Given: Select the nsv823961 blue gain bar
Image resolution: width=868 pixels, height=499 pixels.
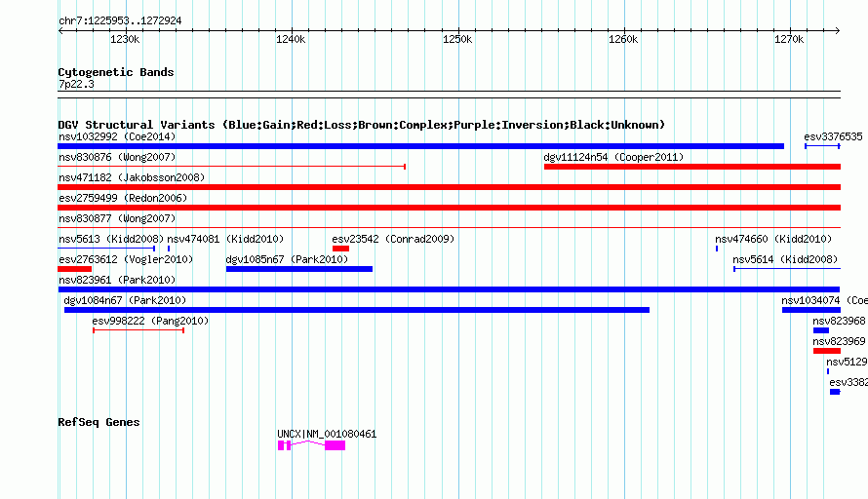Looking at the screenshot, I should pyautogui.click(x=449, y=289).
